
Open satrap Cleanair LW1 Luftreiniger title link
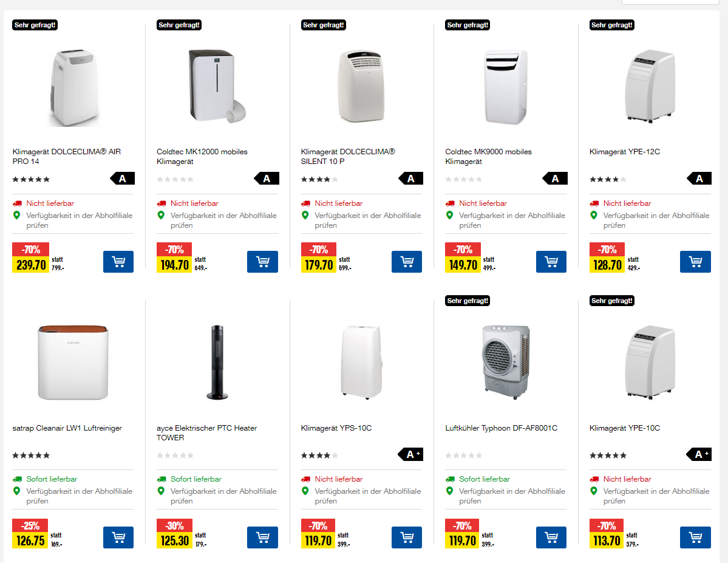(67, 428)
